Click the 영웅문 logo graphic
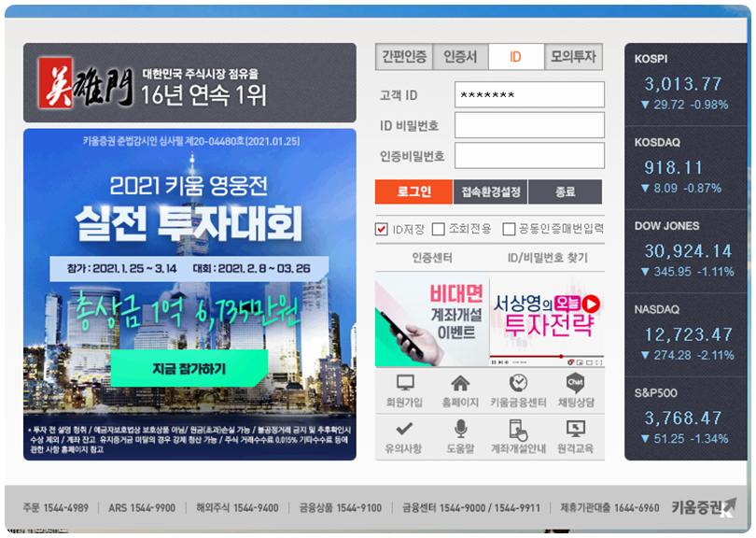The height and width of the screenshot is (538, 756). point(85,82)
